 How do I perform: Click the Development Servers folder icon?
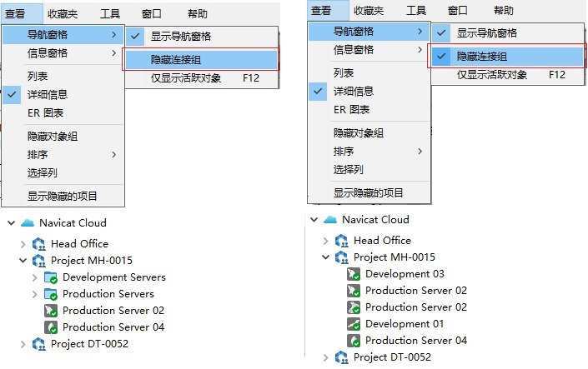pos(51,277)
